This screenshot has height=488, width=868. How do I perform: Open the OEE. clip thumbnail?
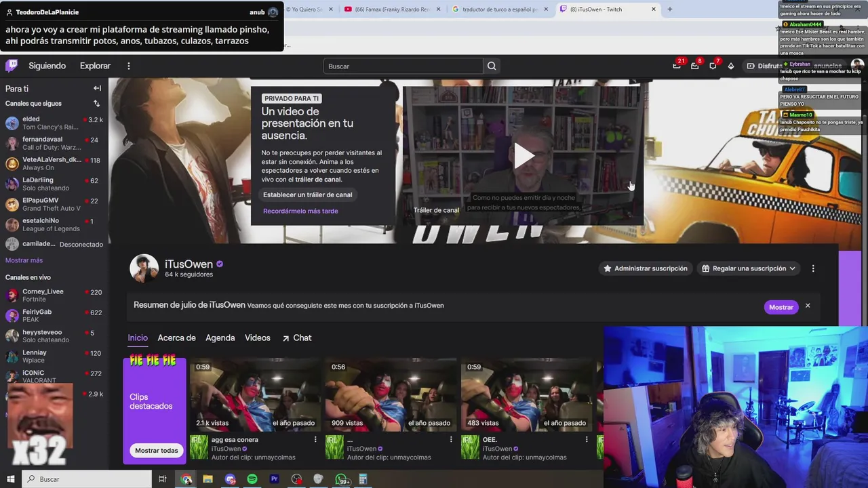click(x=526, y=395)
